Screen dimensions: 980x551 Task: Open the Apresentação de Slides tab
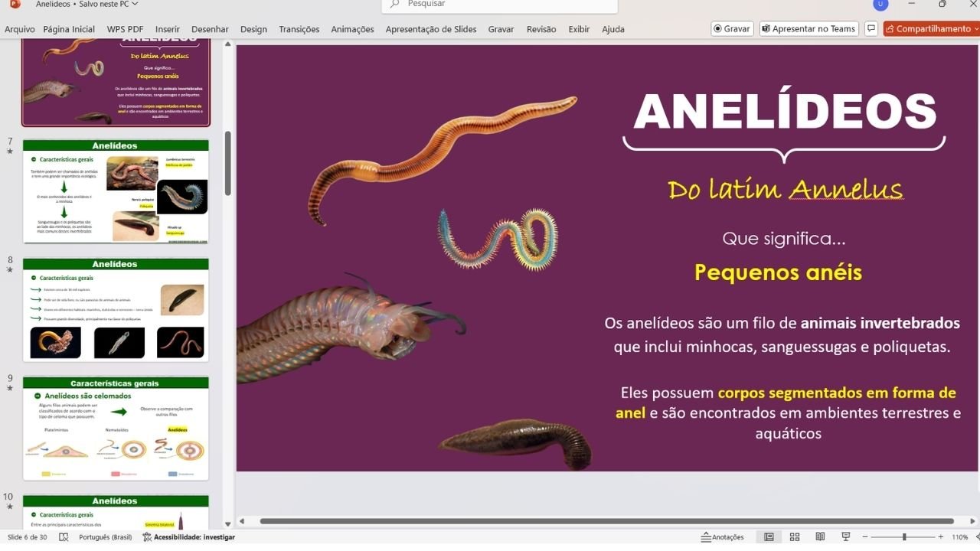[431, 29]
